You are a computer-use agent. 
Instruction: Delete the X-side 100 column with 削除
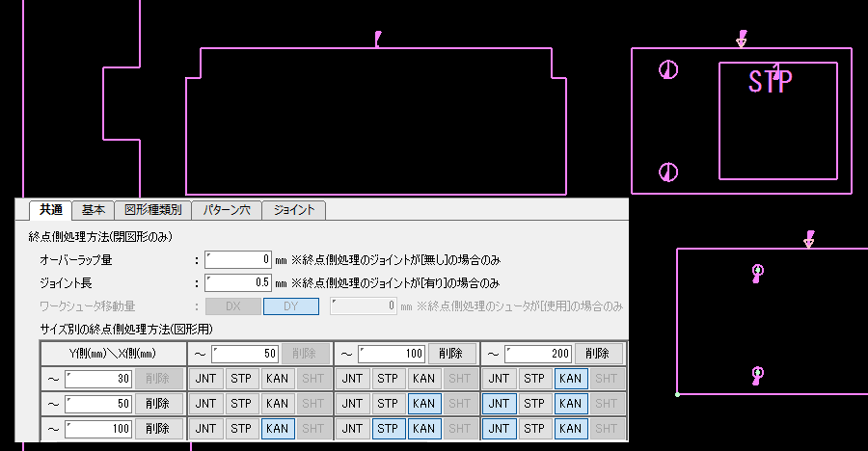point(450,354)
